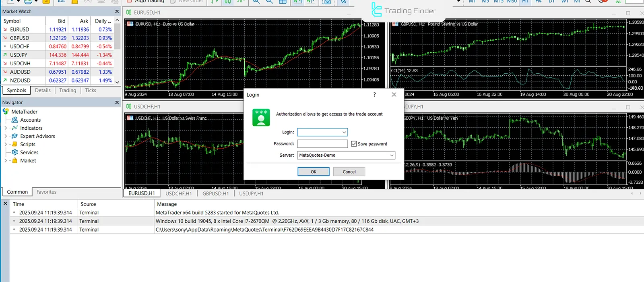Toggle the Save password checkbox

354,144
